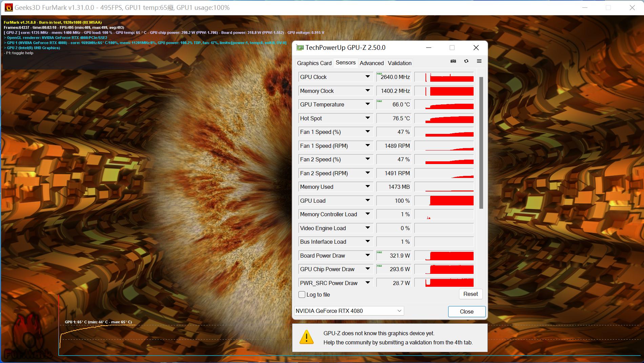Click the Reset button

471,294
